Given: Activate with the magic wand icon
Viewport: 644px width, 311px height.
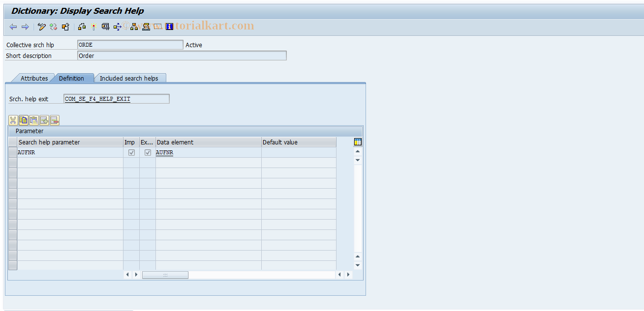Looking at the screenshot, I should (x=93, y=27).
